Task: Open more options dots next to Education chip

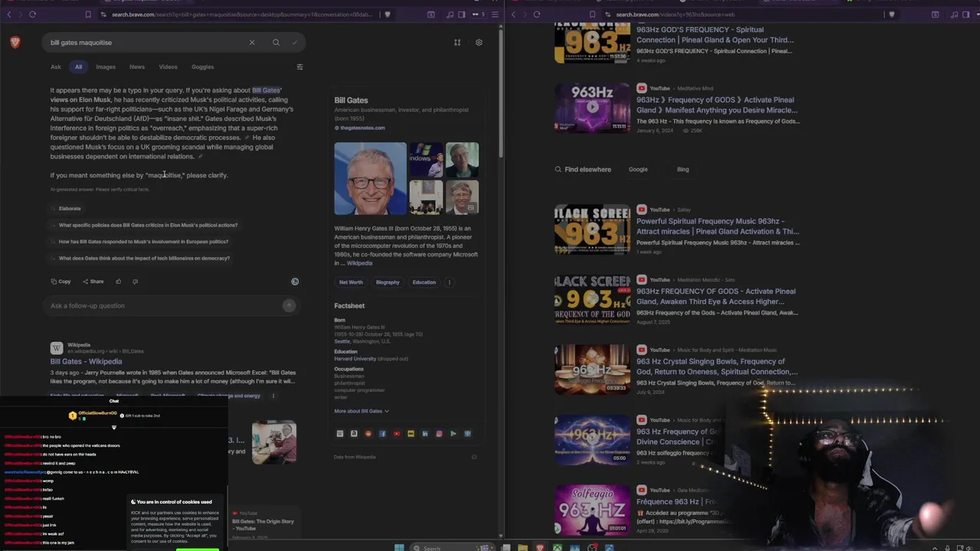Action: [x=449, y=282]
